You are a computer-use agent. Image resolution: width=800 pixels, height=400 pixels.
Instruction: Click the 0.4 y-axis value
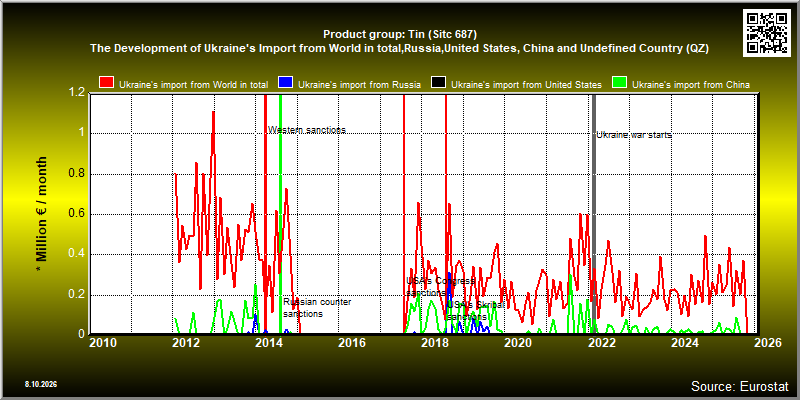point(76,254)
